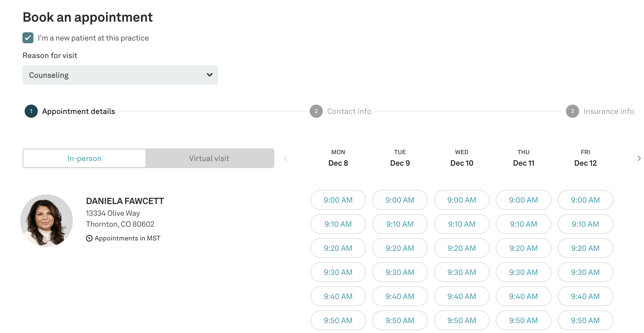Choose 9:50 AM on Friday Dec 12
Screen dimensions: 644x333
point(585,320)
